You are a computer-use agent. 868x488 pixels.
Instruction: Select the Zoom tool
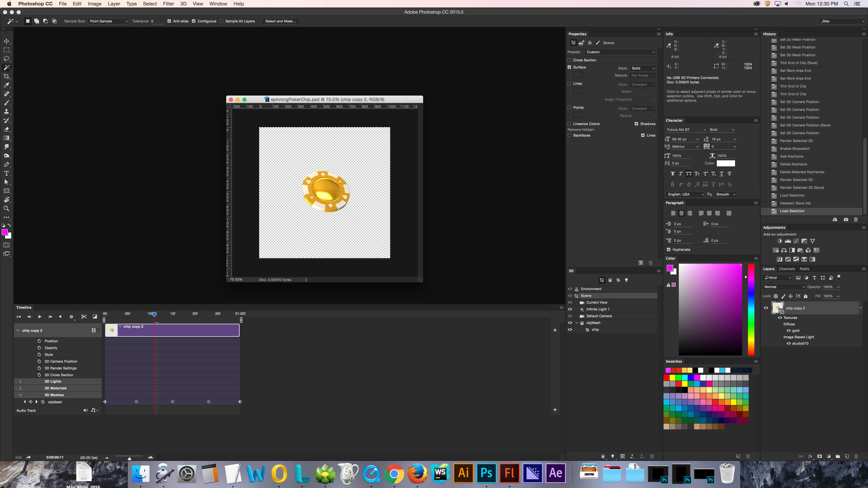6,208
